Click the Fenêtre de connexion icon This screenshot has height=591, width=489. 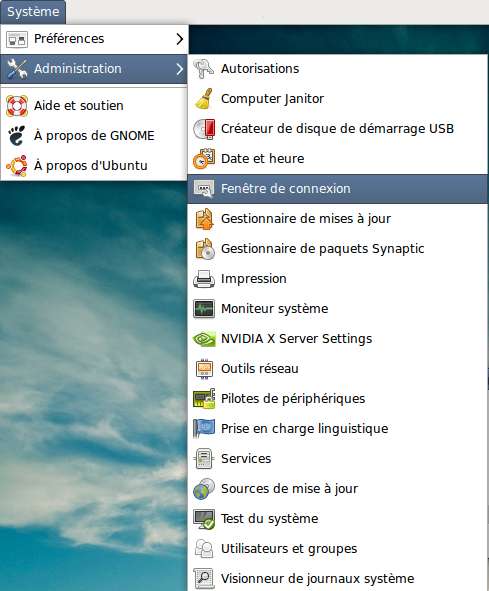(x=204, y=189)
